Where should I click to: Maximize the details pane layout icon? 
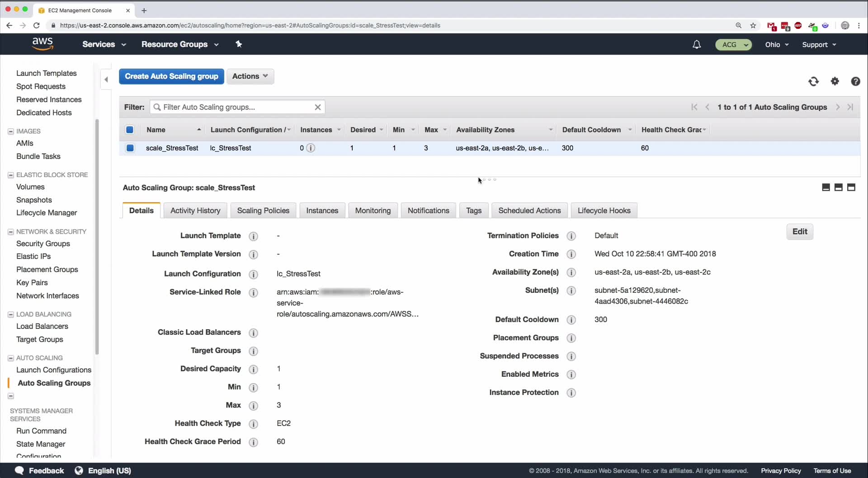tap(851, 187)
